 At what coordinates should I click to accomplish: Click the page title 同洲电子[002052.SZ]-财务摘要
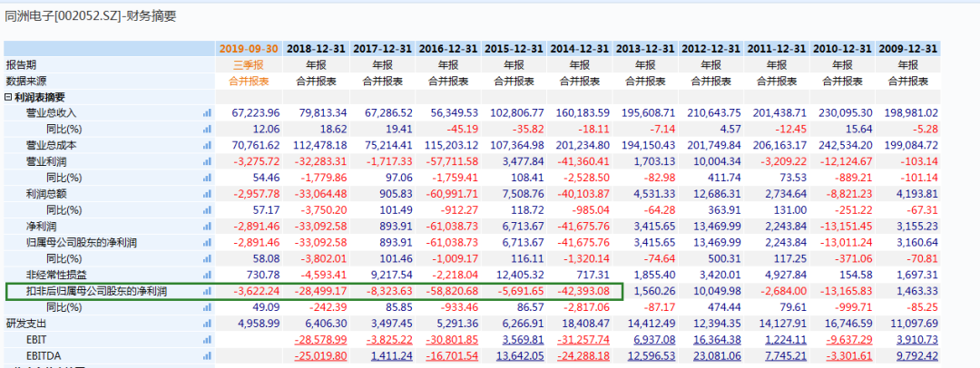coord(90,16)
